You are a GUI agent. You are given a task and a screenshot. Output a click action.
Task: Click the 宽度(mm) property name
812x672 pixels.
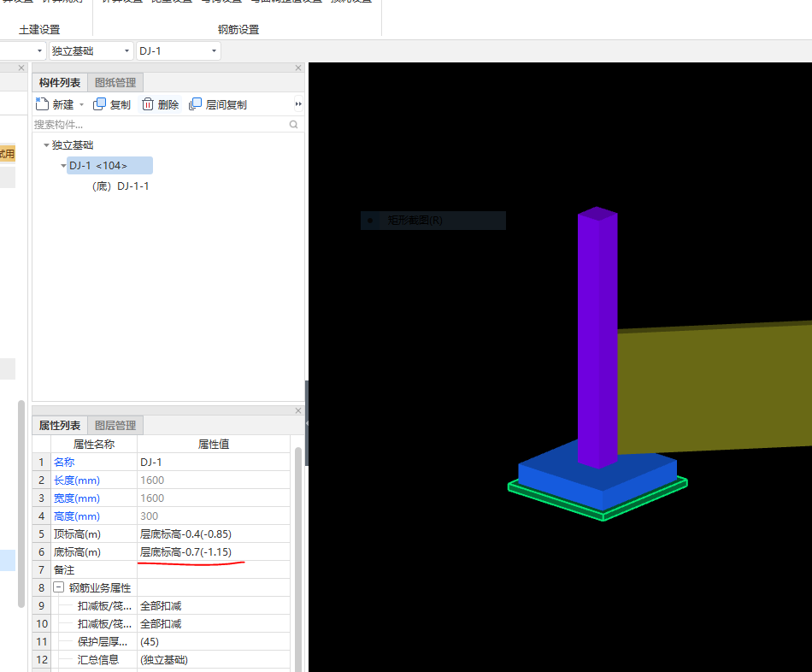click(x=77, y=498)
